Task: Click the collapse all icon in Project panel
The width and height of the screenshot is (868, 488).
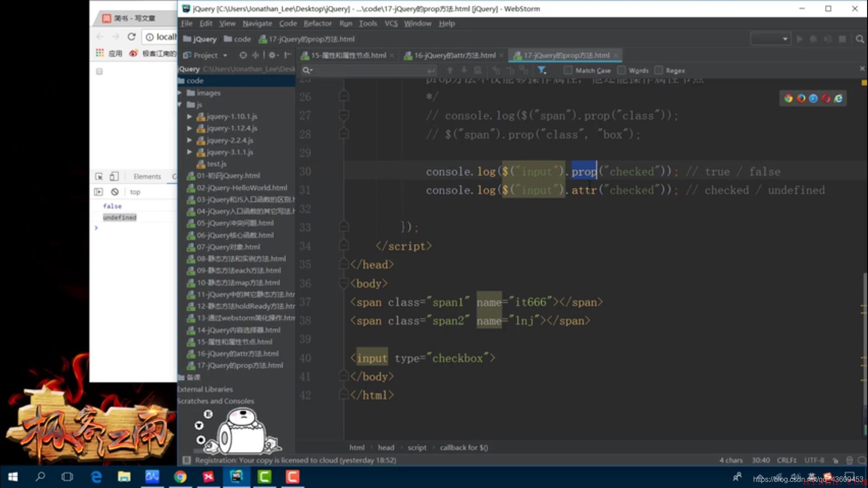Action: coord(255,55)
